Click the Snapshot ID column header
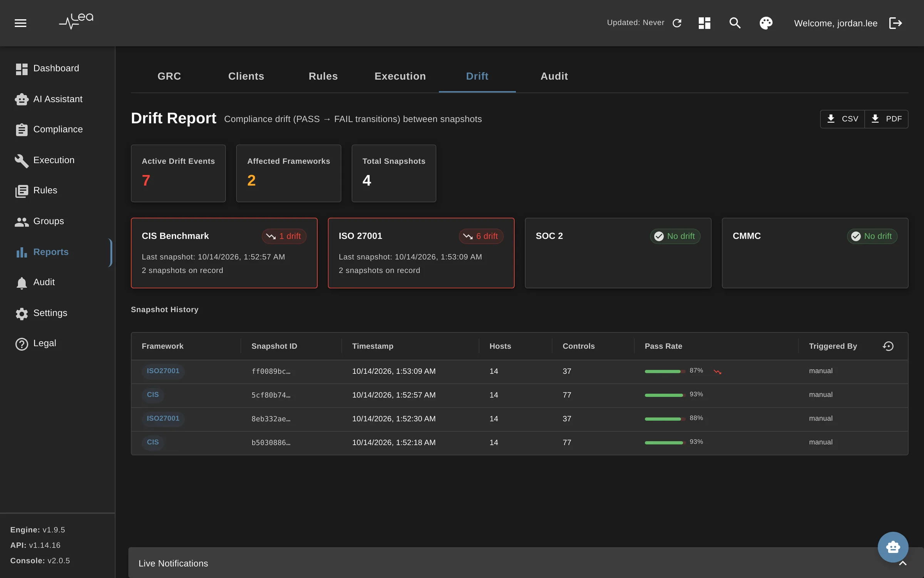The width and height of the screenshot is (924, 578). (x=274, y=346)
